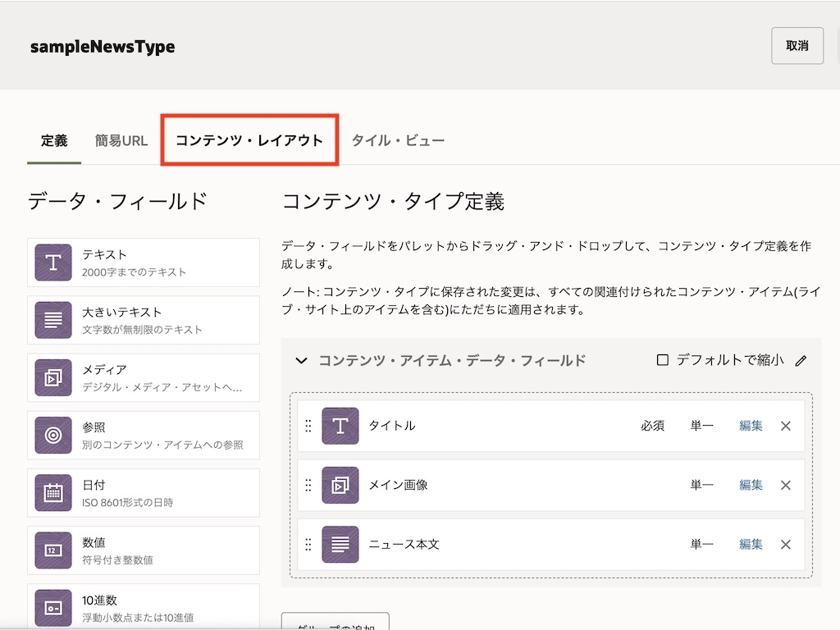Click the Text data field icon

point(53,262)
